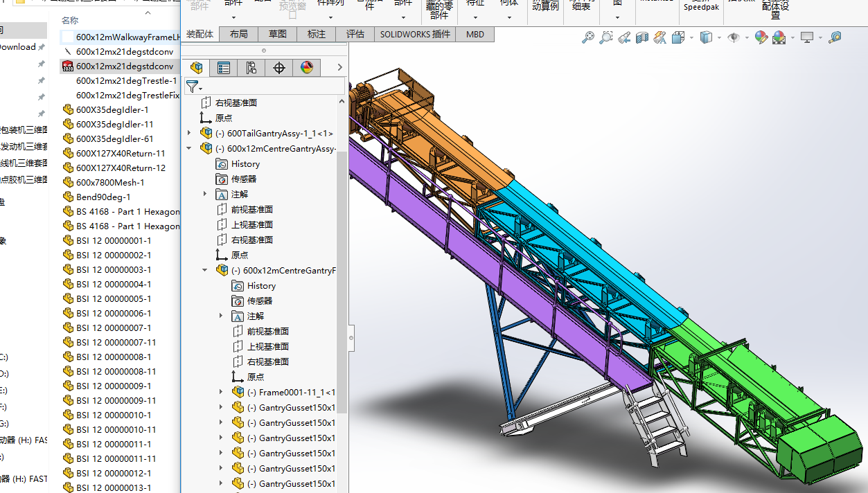
Task: Open the DisplayManager color ball tab
Action: tap(307, 67)
